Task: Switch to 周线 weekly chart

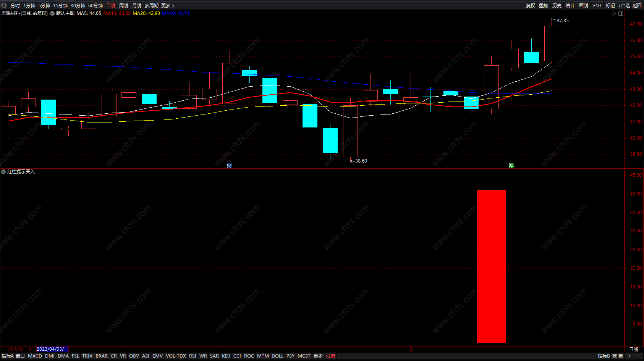Action: (124, 6)
